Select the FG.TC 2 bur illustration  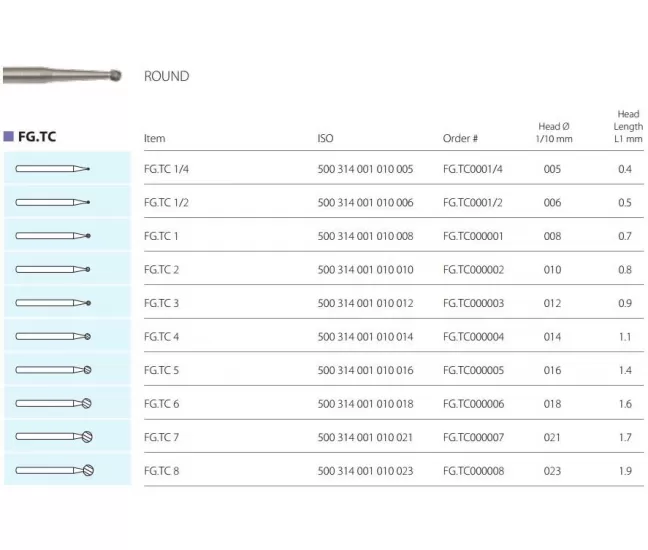(x=54, y=269)
